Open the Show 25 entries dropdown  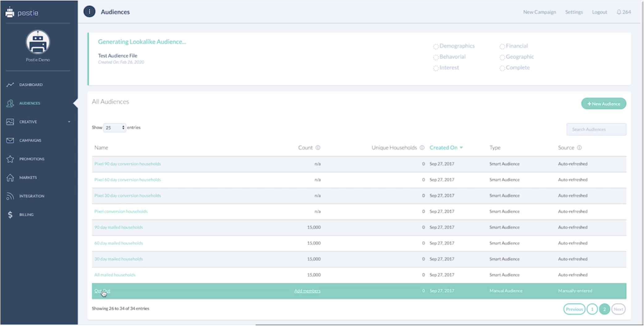pos(114,127)
